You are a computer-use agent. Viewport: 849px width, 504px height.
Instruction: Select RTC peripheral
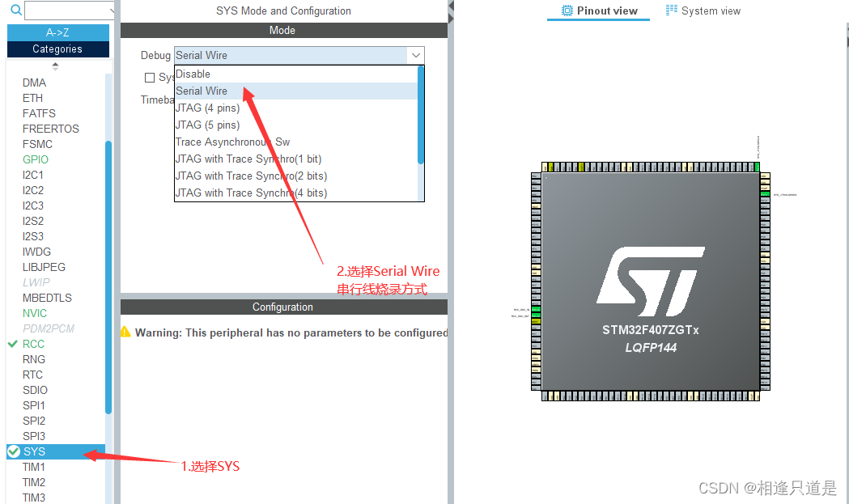tap(32, 375)
